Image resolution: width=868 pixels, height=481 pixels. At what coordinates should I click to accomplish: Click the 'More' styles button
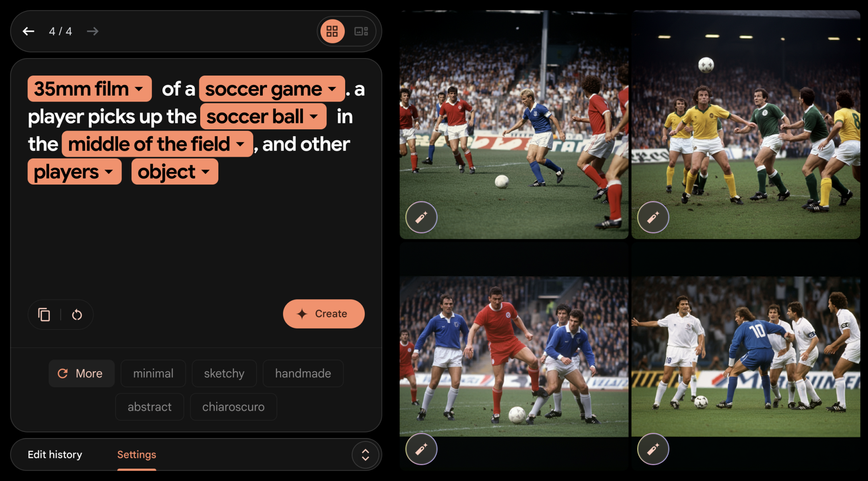point(80,373)
